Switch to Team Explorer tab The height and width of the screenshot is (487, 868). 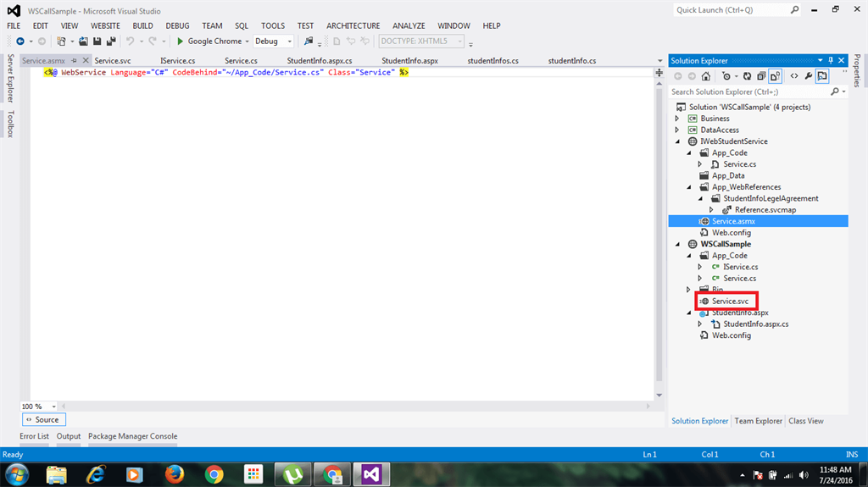coord(759,421)
